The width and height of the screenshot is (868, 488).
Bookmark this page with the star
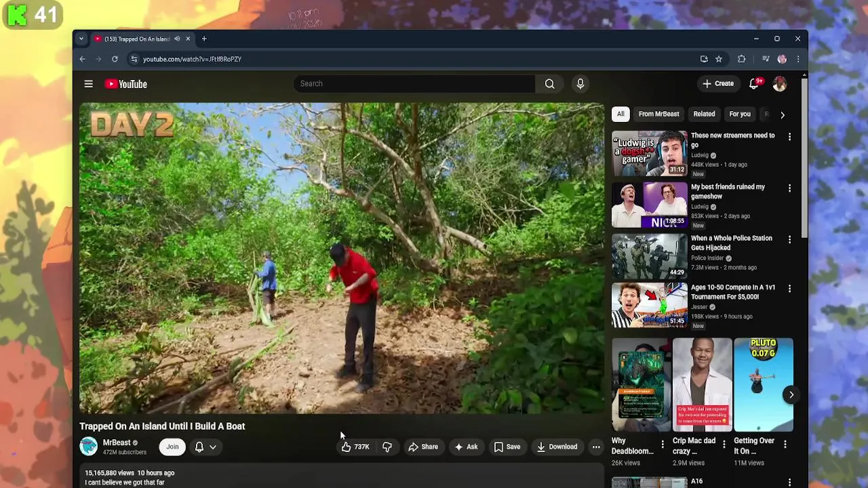(x=719, y=59)
